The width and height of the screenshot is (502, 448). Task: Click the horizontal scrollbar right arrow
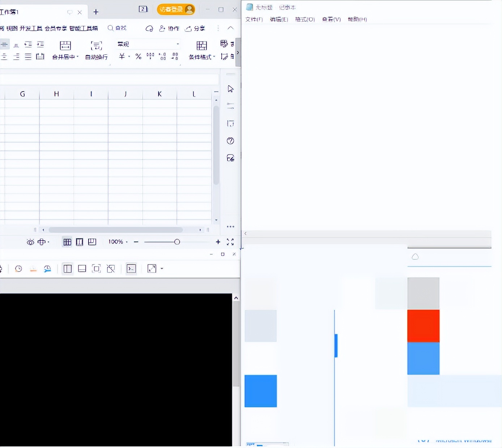click(200, 230)
